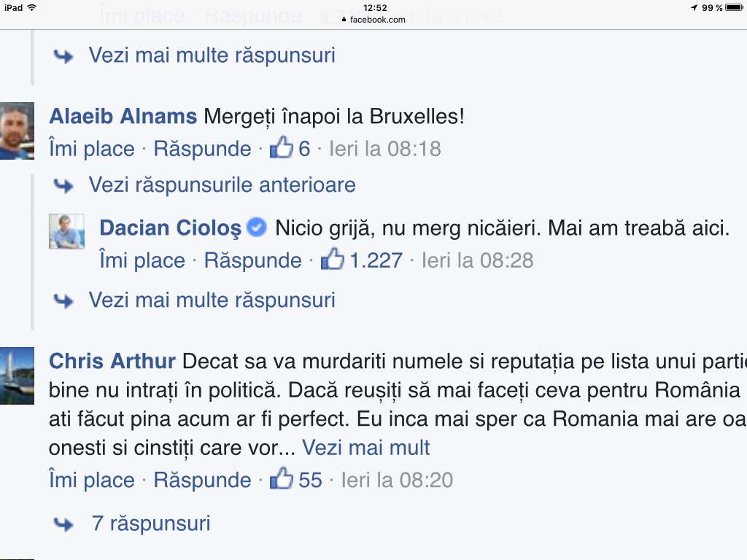Image resolution: width=747 pixels, height=560 pixels.
Task: Open Chris Arthur profile picture
Action: coord(16,375)
